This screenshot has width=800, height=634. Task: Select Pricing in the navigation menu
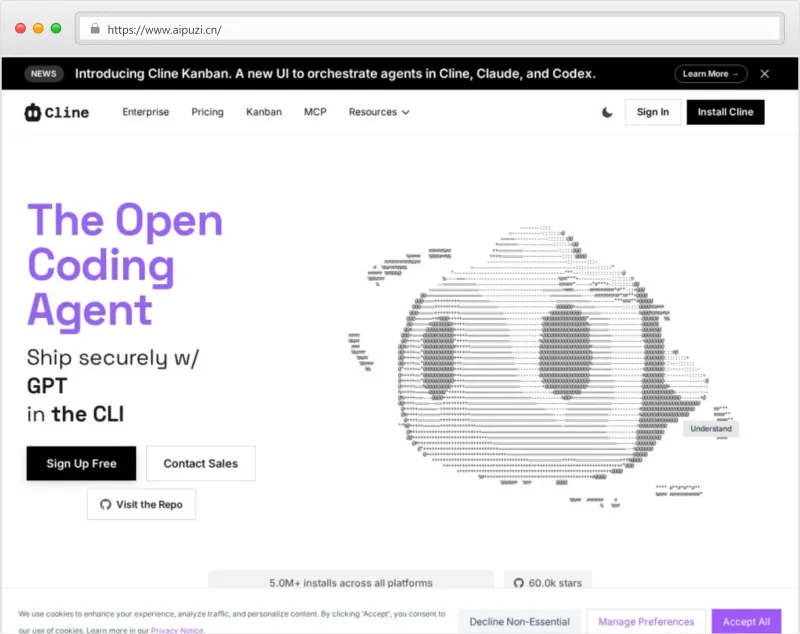point(207,112)
